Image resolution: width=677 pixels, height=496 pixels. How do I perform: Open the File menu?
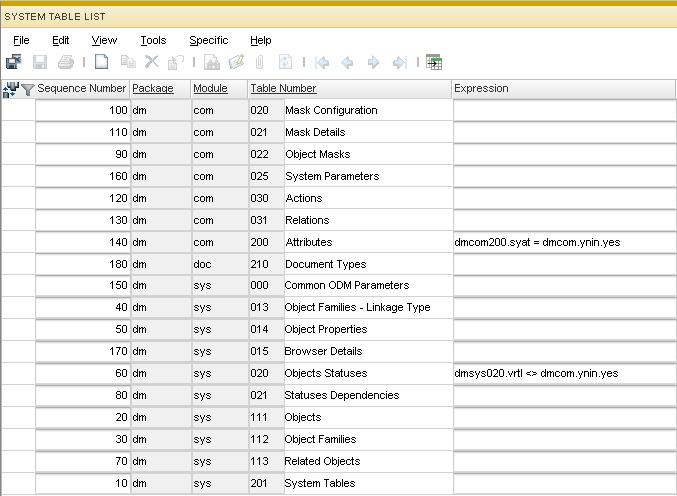[x=21, y=40]
